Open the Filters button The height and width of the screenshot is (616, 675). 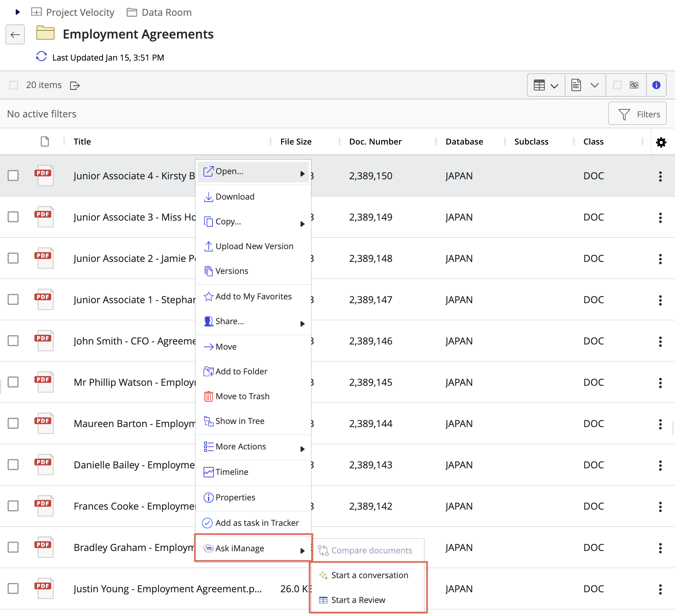pos(637,114)
